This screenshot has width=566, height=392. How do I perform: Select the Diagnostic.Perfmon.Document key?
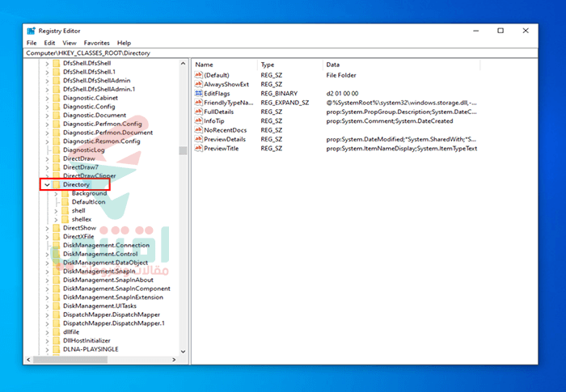[108, 133]
